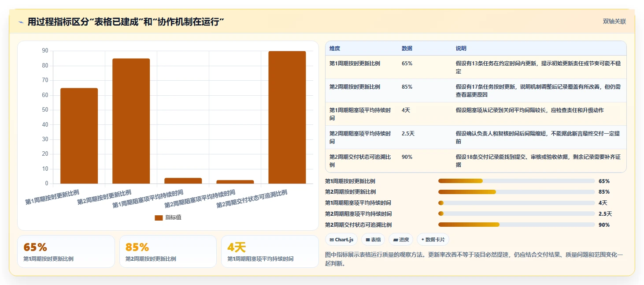Click x-axis label 第2周期交付状态可追溯比例
The height and width of the screenshot is (285, 644).
(x=252, y=199)
